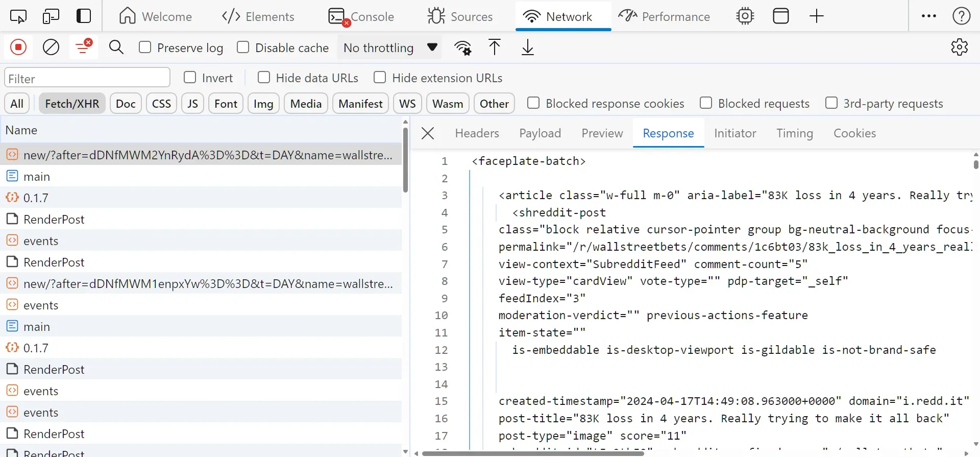980x457 pixels.
Task: Filter by WS type
Action: pyautogui.click(x=407, y=104)
